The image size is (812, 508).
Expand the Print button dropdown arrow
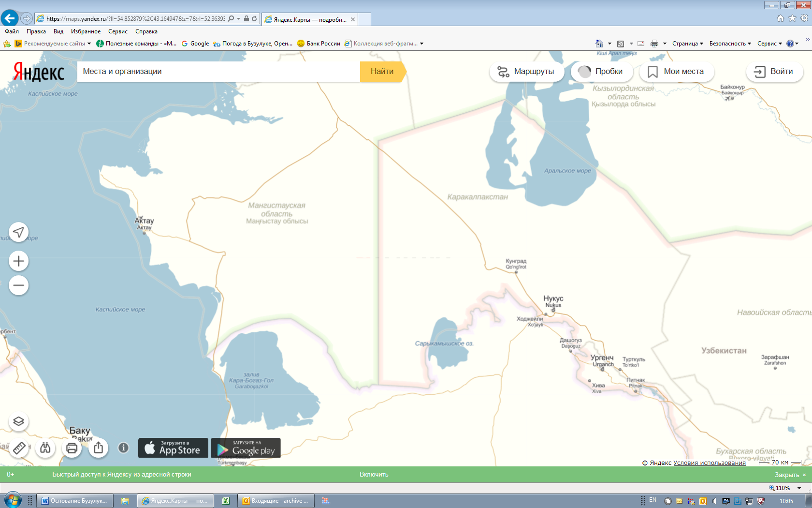point(665,44)
